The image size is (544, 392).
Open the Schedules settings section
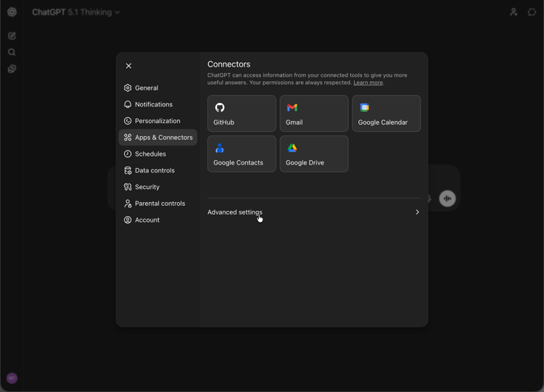(158, 154)
